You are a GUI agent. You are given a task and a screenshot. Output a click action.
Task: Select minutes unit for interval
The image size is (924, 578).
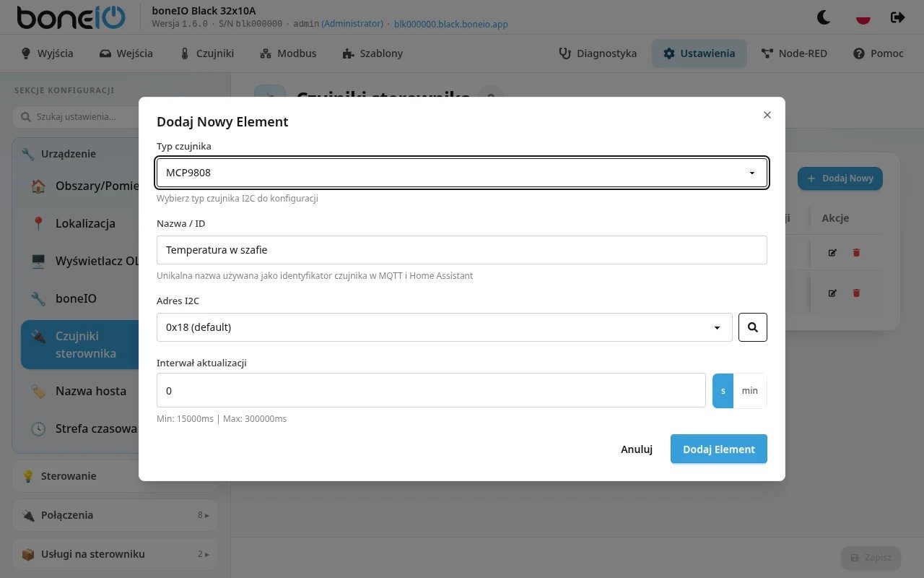750,391
